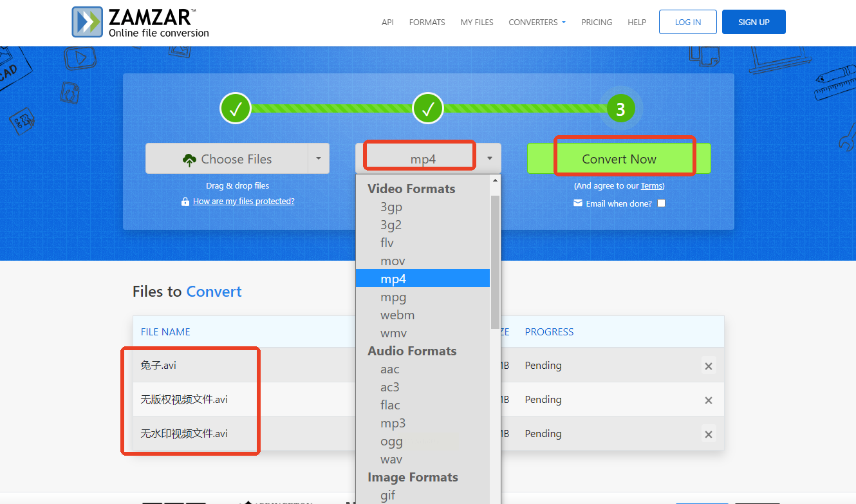Pick mov in the format list
The image size is (856, 504).
pos(423,261)
